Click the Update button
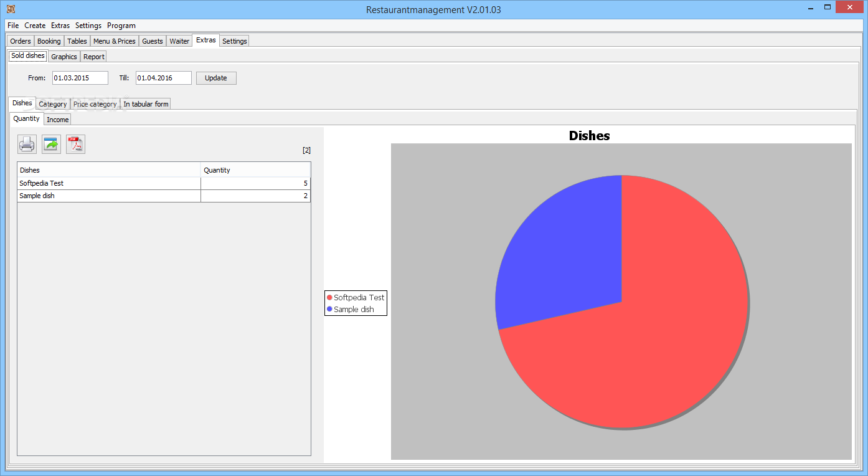Viewport: 868px width, 476px height. [216, 78]
